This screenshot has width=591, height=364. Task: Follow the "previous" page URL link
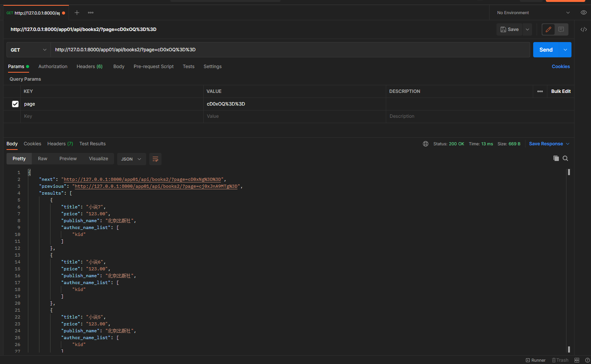click(x=156, y=186)
